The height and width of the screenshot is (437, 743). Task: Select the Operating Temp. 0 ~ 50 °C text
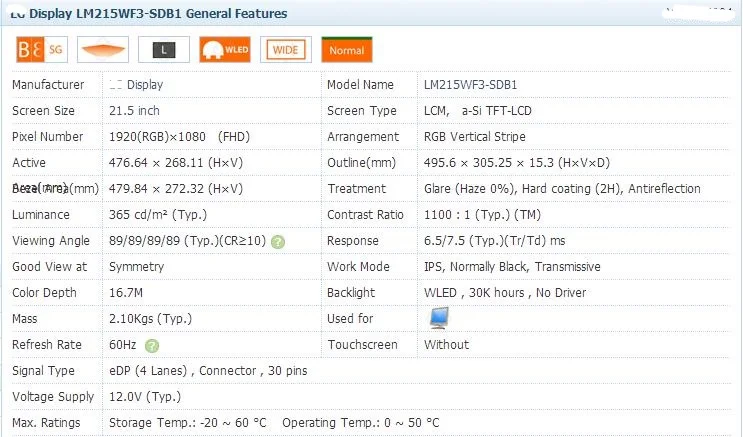361,423
